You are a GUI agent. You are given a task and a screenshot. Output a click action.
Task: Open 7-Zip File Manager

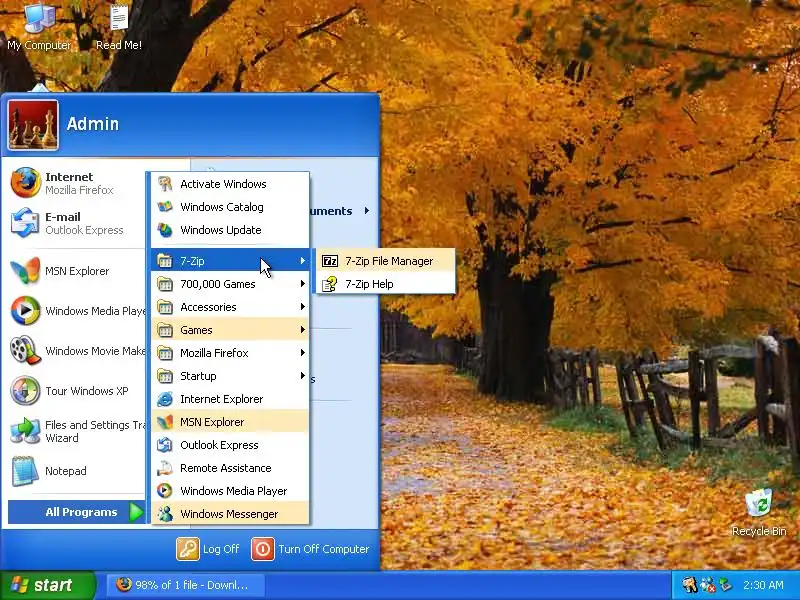(x=386, y=261)
